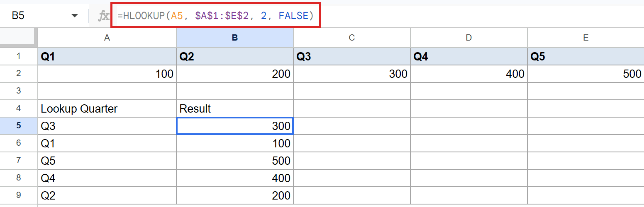Open the Name box dropdown arrow
This screenshot has height=207, width=644.
coord(75,16)
